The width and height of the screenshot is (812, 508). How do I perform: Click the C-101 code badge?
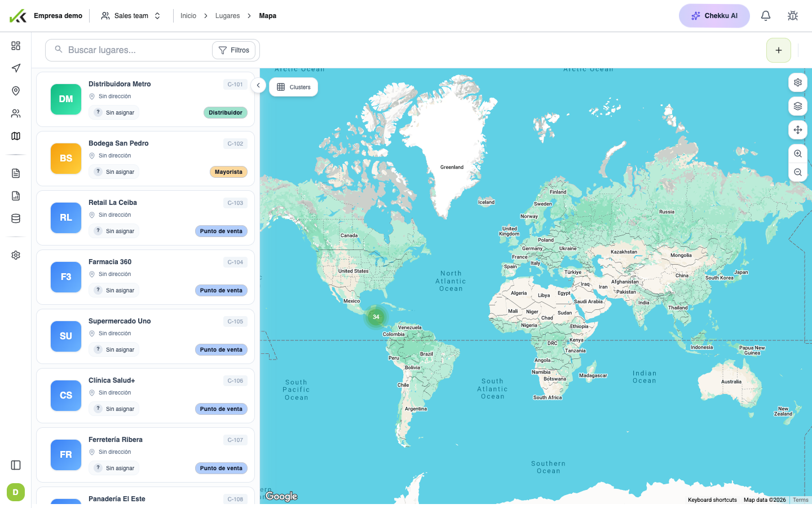point(235,85)
